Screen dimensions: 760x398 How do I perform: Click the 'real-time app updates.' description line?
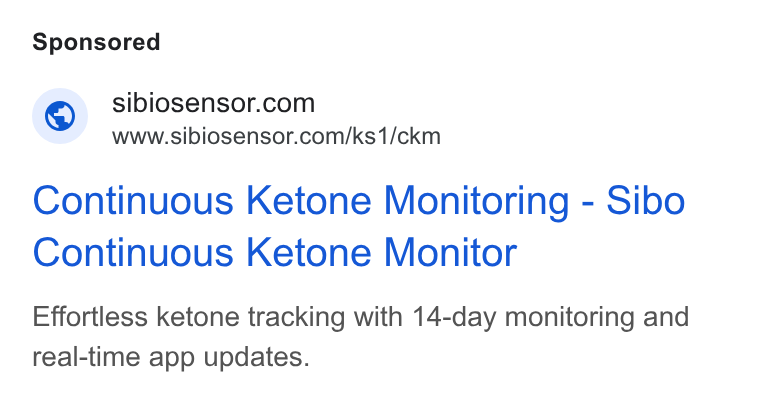(x=171, y=357)
